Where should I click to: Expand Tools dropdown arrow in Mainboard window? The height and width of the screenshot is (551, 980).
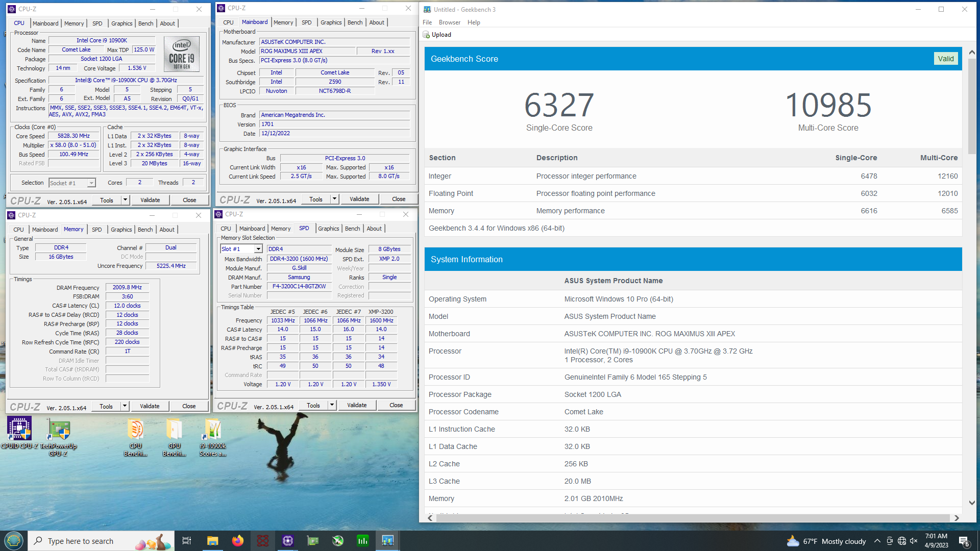(x=334, y=199)
